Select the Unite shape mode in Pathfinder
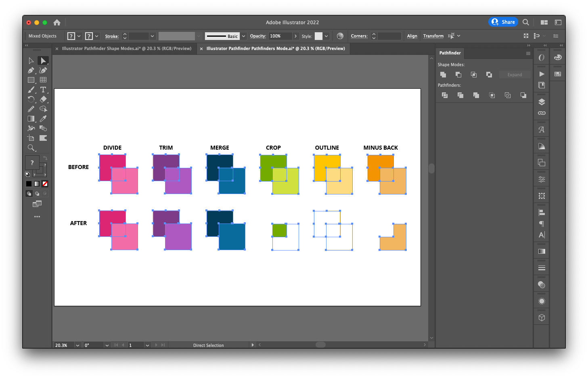 443,75
